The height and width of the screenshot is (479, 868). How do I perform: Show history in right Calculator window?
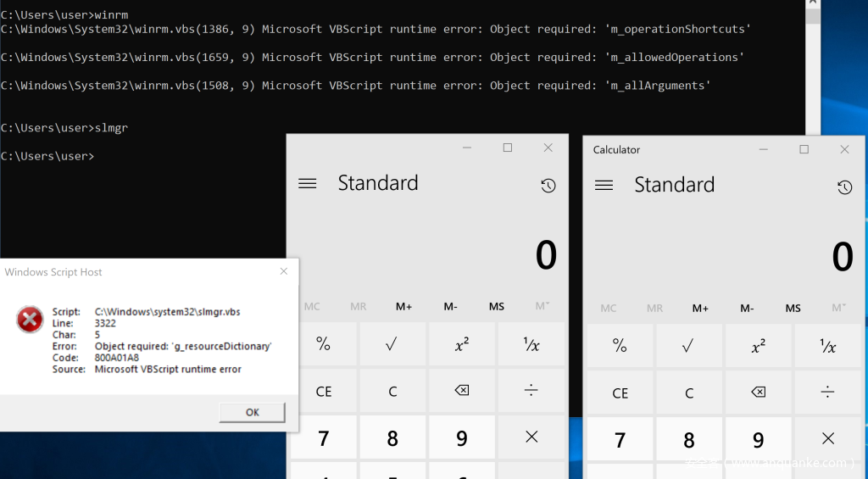pyautogui.click(x=844, y=187)
